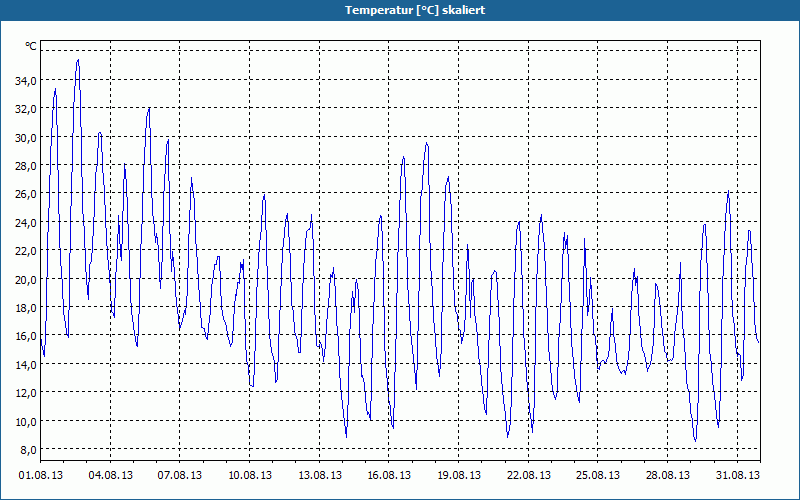800x500 pixels.
Task: Select the 24,0 y-axis label
Action: [26, 222]
